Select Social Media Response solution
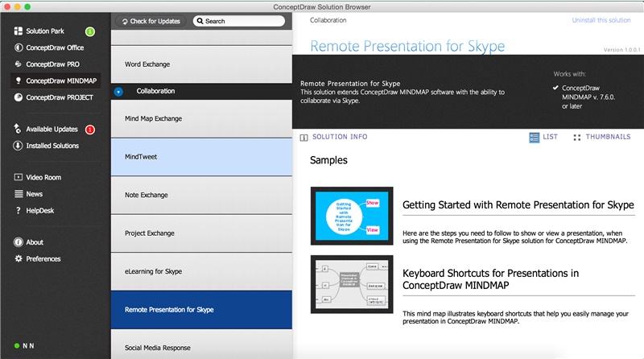Screen dimensions: 644x359 (202, 345)
